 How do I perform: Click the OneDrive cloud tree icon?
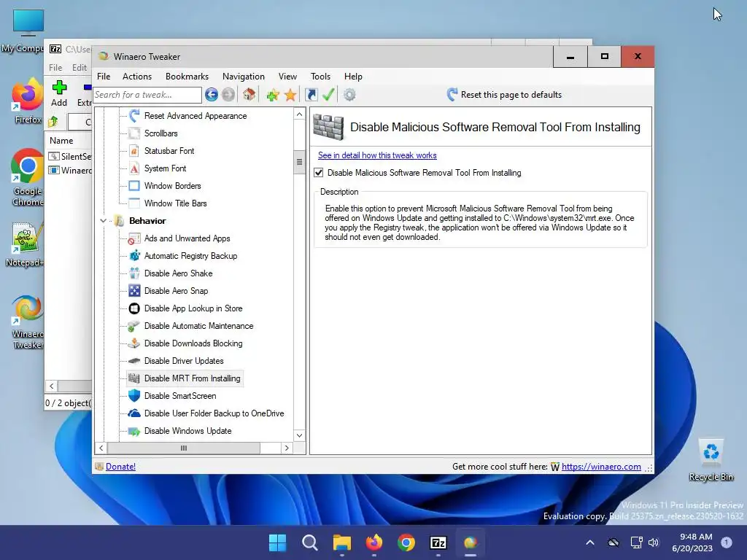[134, 413]
